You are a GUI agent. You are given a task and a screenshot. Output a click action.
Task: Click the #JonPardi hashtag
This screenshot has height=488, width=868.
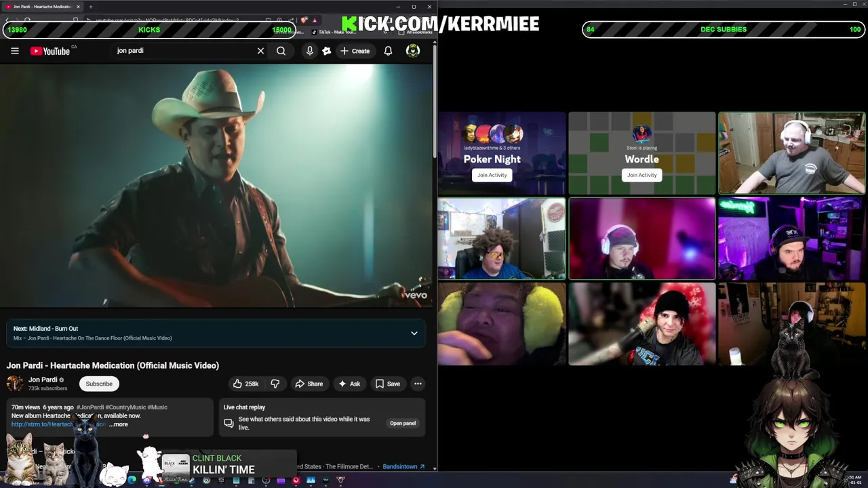point(90,407)
